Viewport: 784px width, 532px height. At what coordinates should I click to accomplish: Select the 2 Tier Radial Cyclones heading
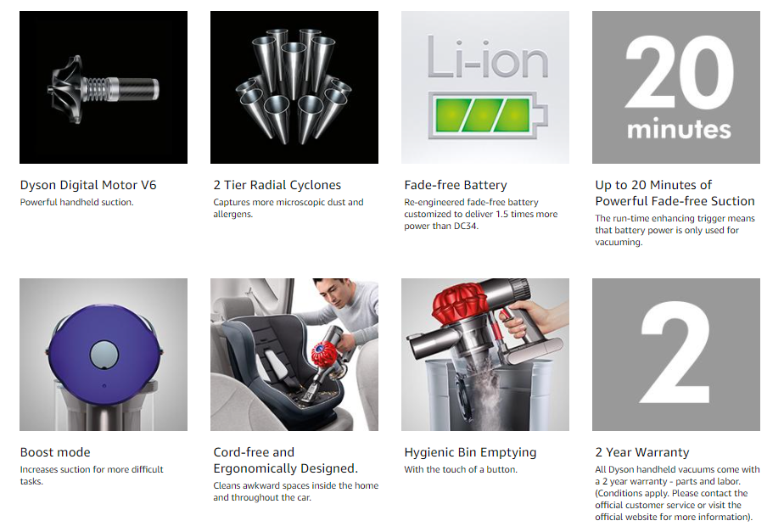click(277, 185)
